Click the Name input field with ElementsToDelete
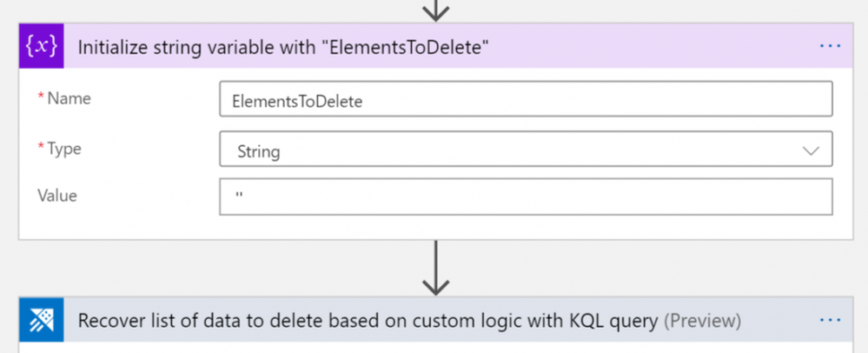868x353 pixels. pos(526,99)
